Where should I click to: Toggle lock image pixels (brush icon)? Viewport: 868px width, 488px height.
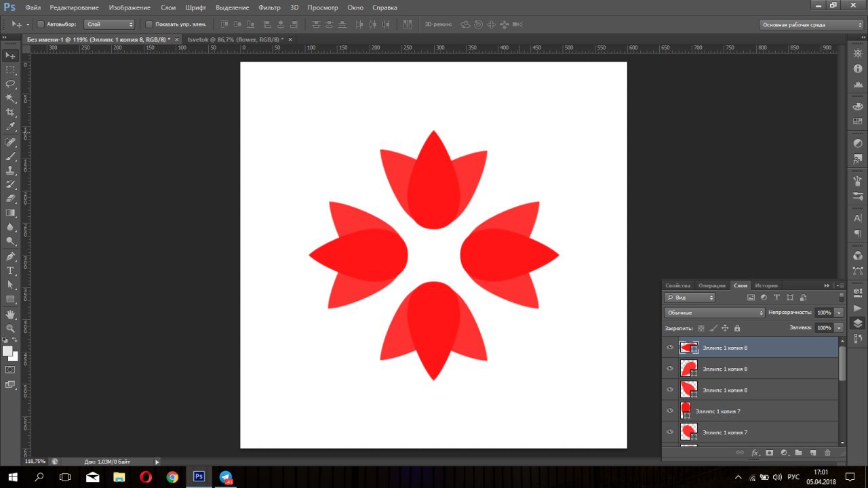pos(713,328)
